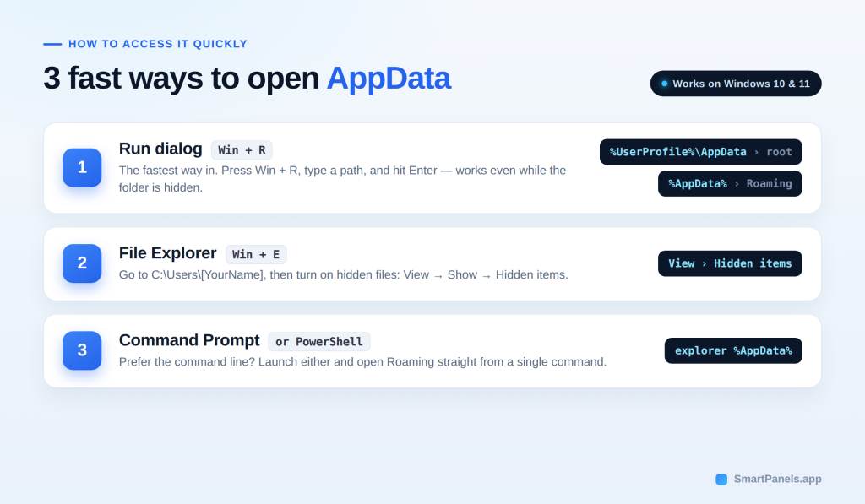
Task: Click the blue number 2 step badge
Action: [82, 263]
